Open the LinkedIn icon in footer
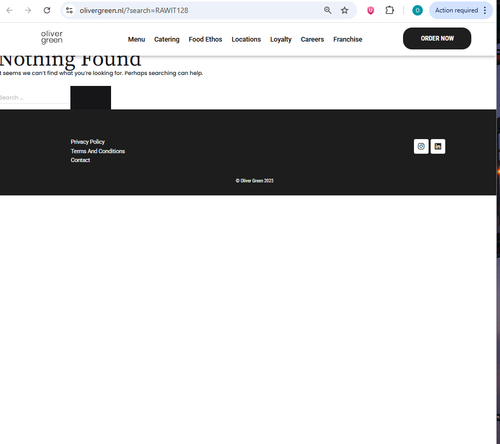 (438, 146)
